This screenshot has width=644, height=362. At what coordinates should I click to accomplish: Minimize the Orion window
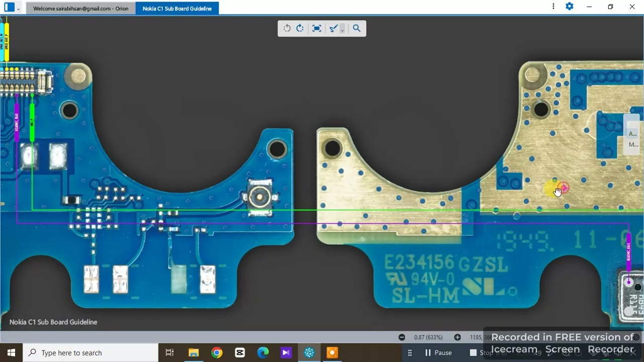589,7
